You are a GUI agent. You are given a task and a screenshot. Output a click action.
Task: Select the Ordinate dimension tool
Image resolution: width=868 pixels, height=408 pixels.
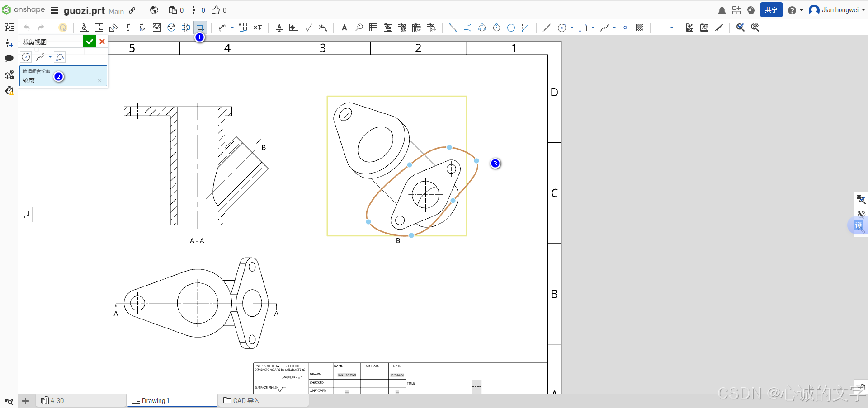click(243, 28)
